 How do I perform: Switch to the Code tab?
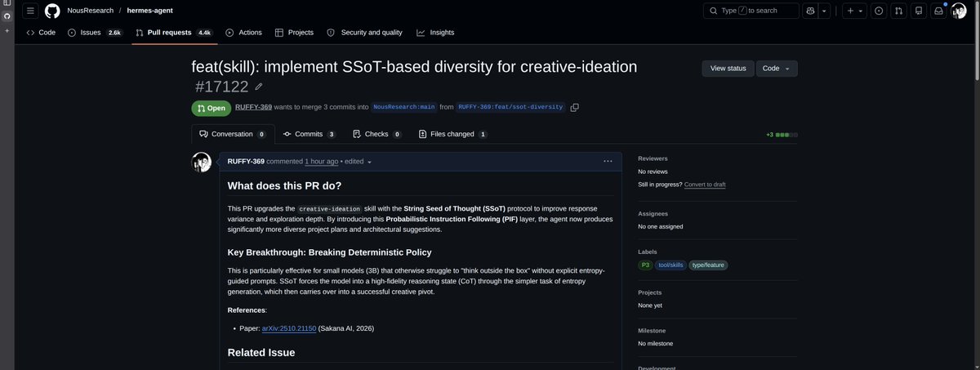click(x=41, y=33)
